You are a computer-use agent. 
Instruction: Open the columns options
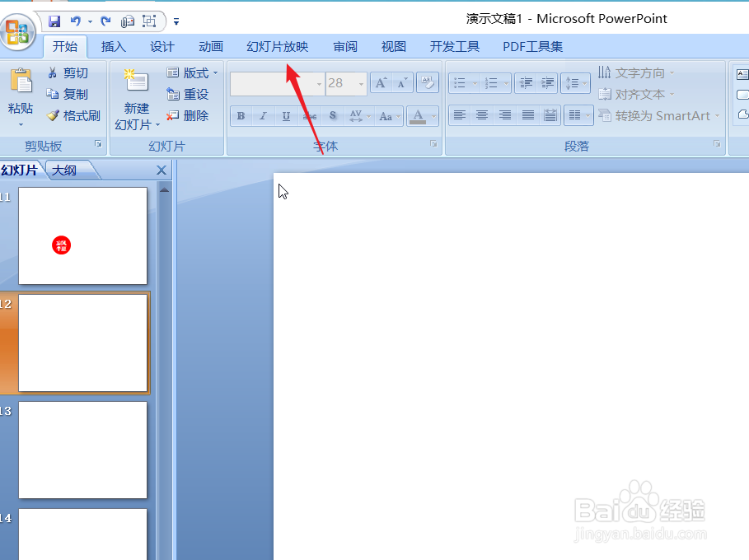pyautogui.click(x=578, y=115)
